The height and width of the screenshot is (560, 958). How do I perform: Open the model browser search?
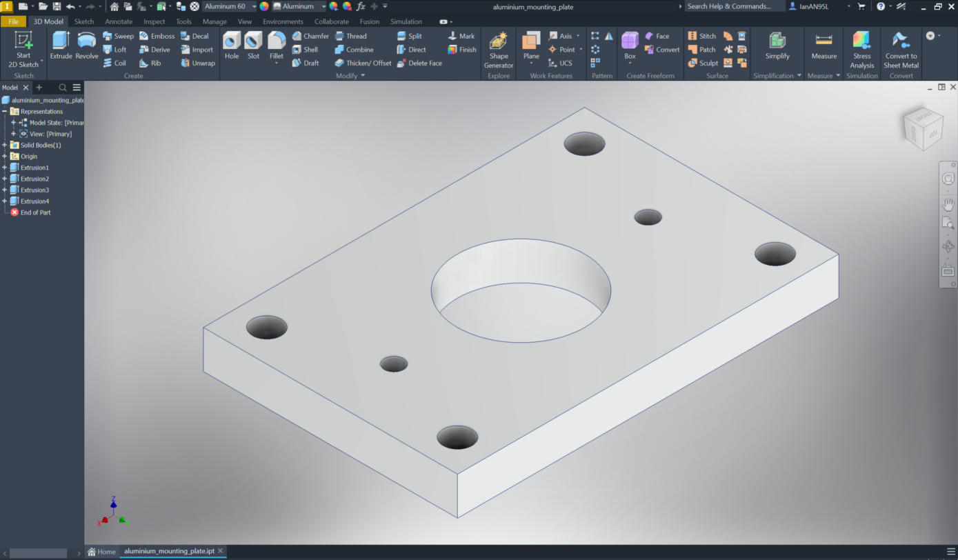pos(63,88)
